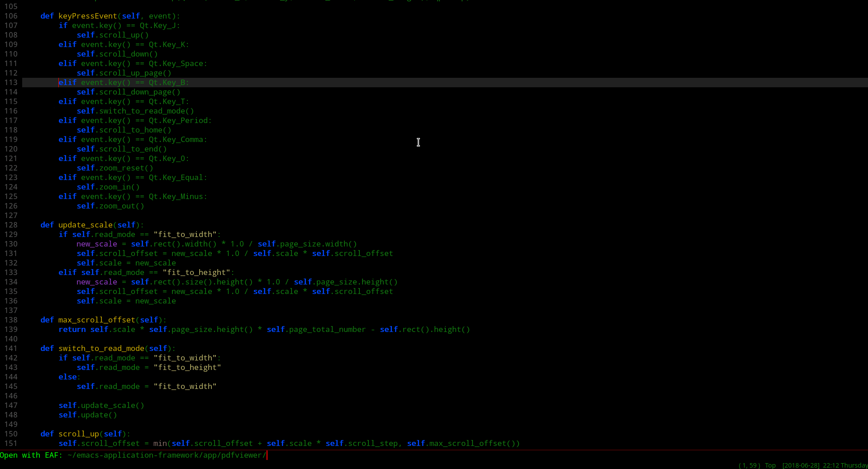This screenshot has height=469, width=868.
Task: Click line number 113 in the gutter
Action: [11, 82]
